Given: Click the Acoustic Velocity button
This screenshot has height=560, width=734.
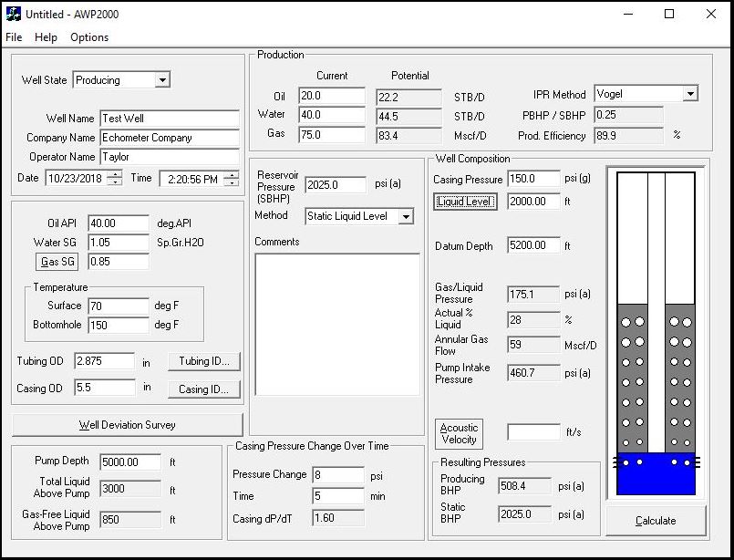Looking at the screenshot, I should tap(459, 433).
